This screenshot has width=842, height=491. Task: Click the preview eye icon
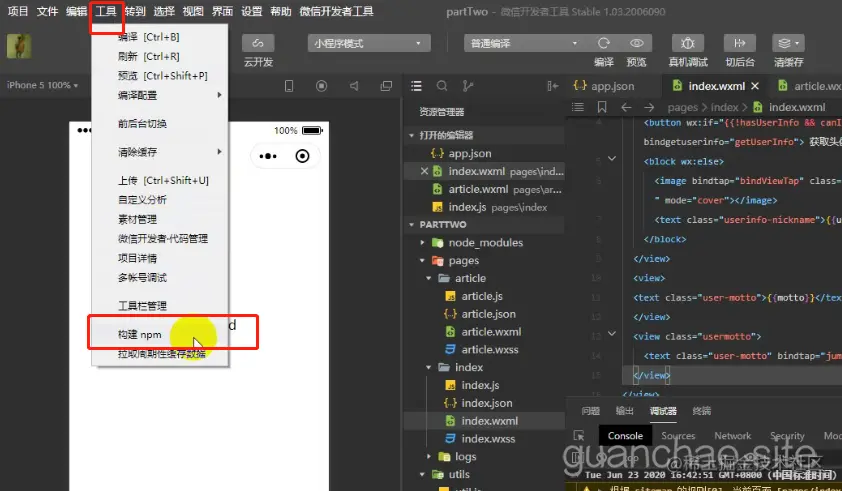636,43
